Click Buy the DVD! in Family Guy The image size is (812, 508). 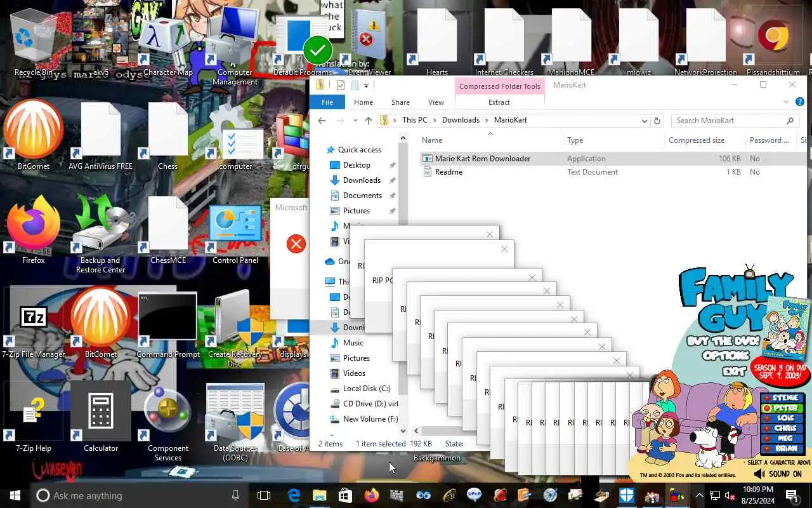pyautogui.click(x=723, y=341)
